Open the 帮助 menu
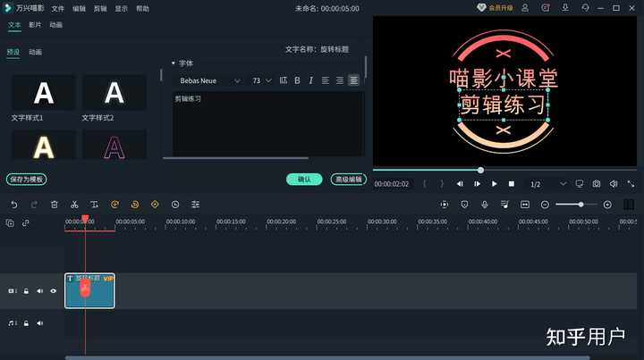 click(x=142, y=9)
